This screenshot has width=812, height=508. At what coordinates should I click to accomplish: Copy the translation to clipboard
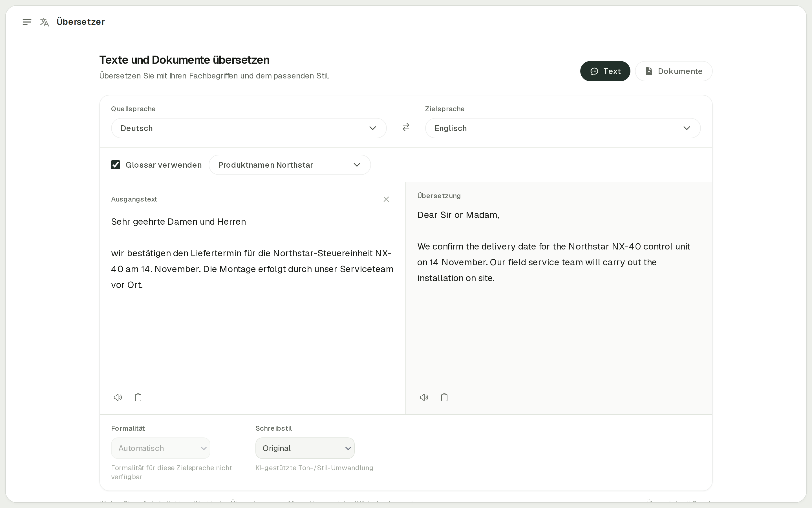coord(445,397)
